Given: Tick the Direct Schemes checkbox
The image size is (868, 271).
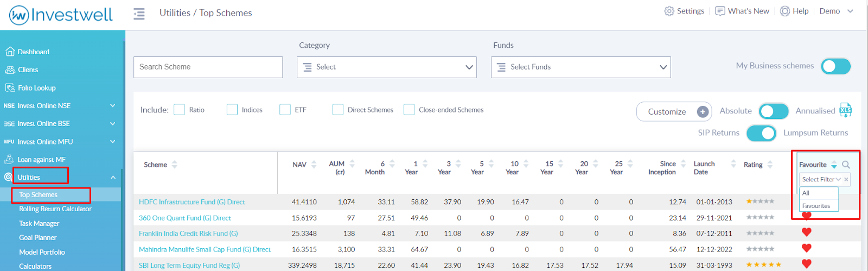Looking at the screenshot, I should (x=338, y=110).
